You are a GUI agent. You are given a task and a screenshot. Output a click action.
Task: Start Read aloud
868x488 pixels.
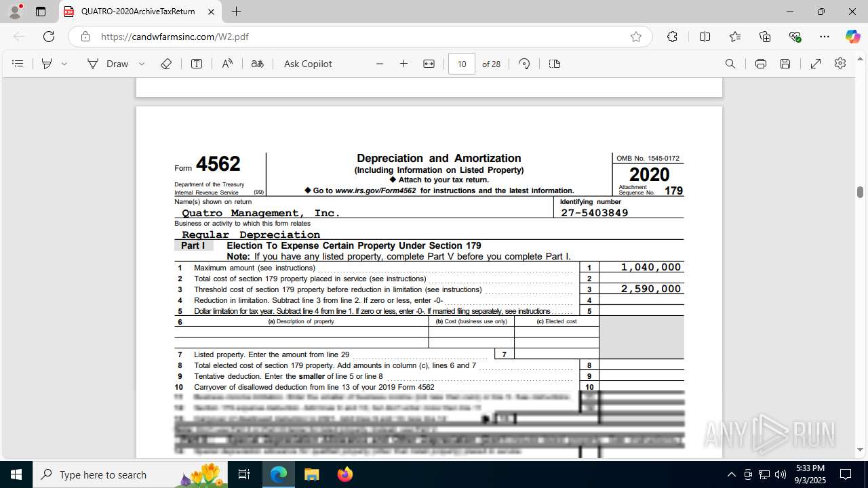pos(227,64)
